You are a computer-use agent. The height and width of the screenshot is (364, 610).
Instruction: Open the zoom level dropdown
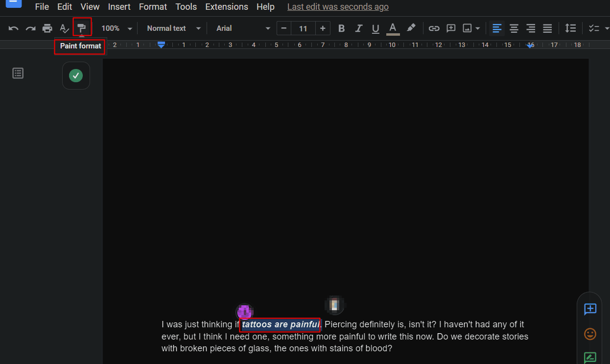(117, 28)
